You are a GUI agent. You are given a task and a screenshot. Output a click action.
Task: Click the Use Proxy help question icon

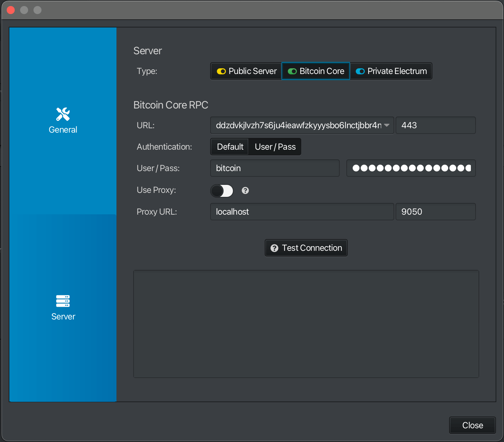coord(245,191)
